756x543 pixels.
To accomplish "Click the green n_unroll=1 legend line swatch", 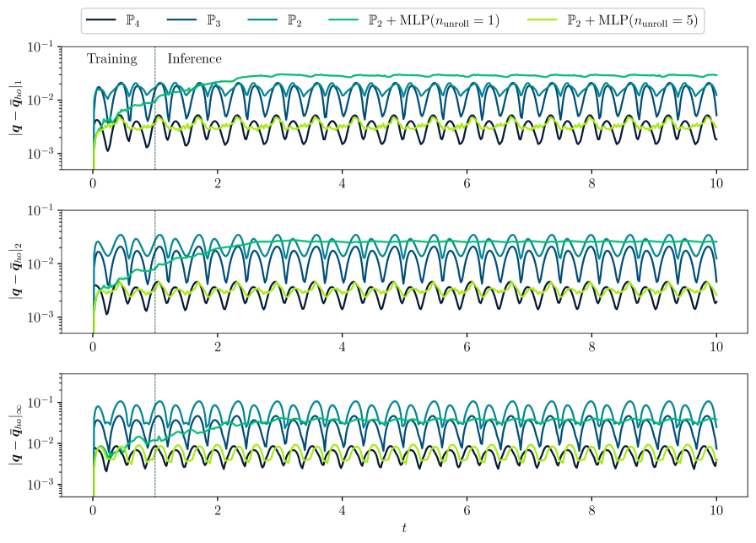I will click(344, 21).
